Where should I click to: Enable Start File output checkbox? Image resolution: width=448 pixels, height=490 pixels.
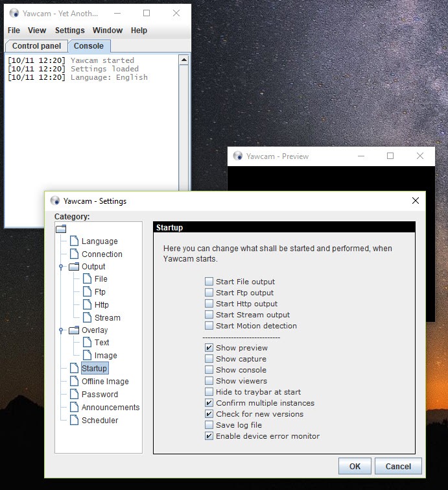point(209,281)
